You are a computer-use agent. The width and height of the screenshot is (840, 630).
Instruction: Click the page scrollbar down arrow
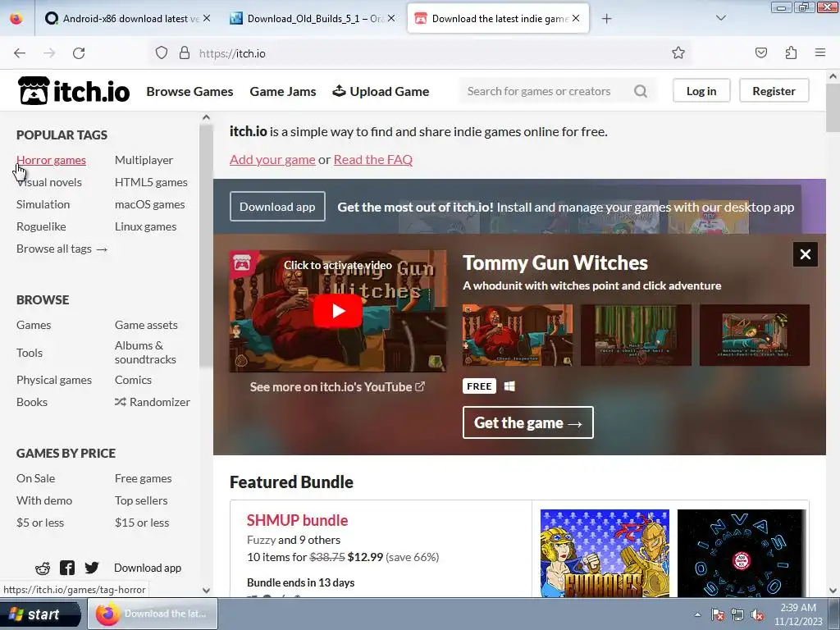click(x=833, y=591)
